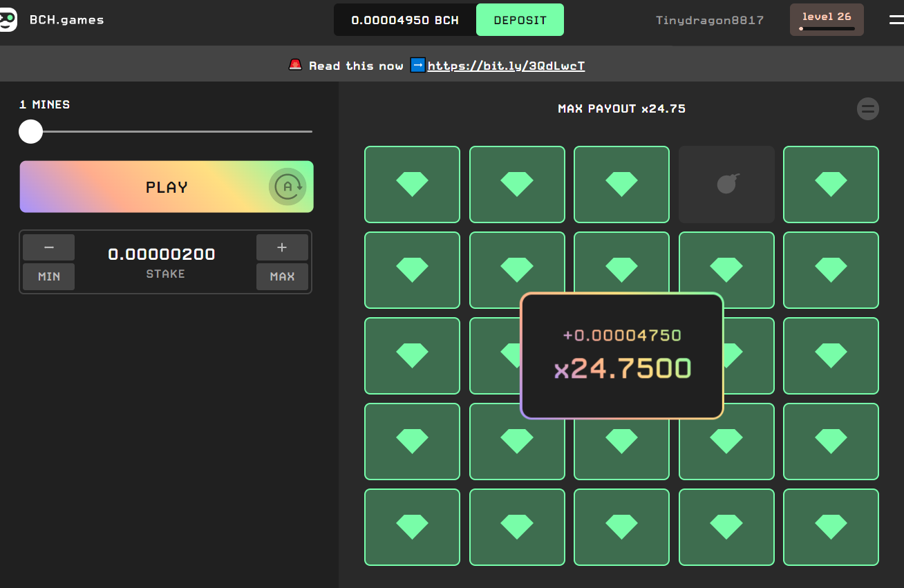Click the '1 MINES' label

(44, 104)
